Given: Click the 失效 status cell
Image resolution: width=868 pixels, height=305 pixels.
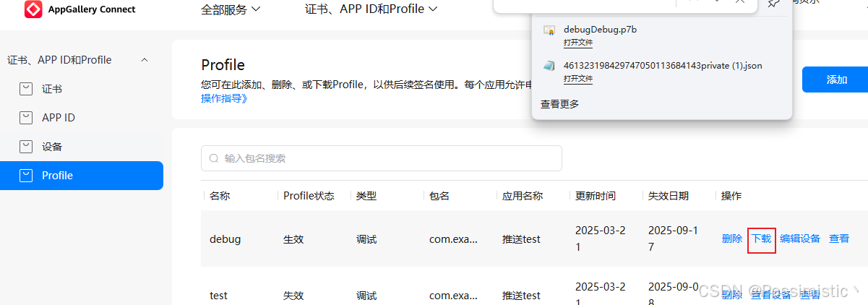Looking at the screenshot, I should (293, 296).
